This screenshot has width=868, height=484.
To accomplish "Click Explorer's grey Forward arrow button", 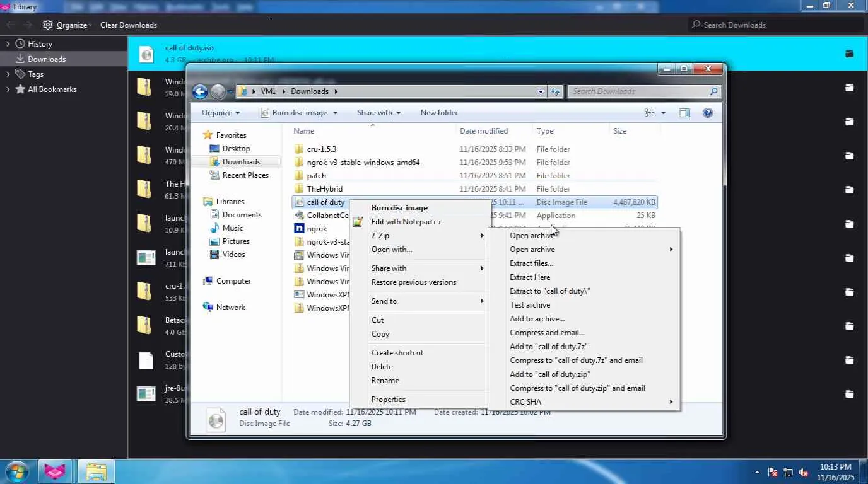I will click(218, 91).
